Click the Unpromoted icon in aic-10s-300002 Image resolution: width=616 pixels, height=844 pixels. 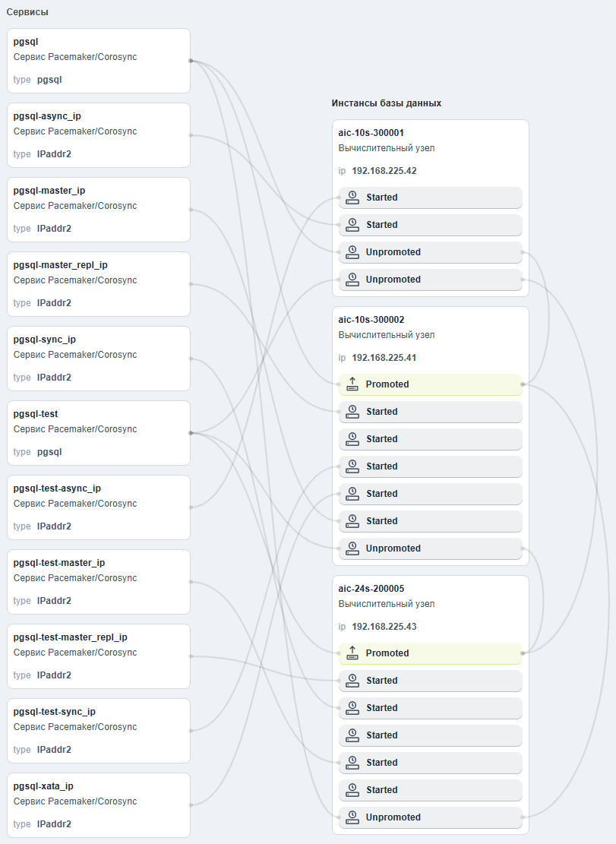[x=352, y=548]
